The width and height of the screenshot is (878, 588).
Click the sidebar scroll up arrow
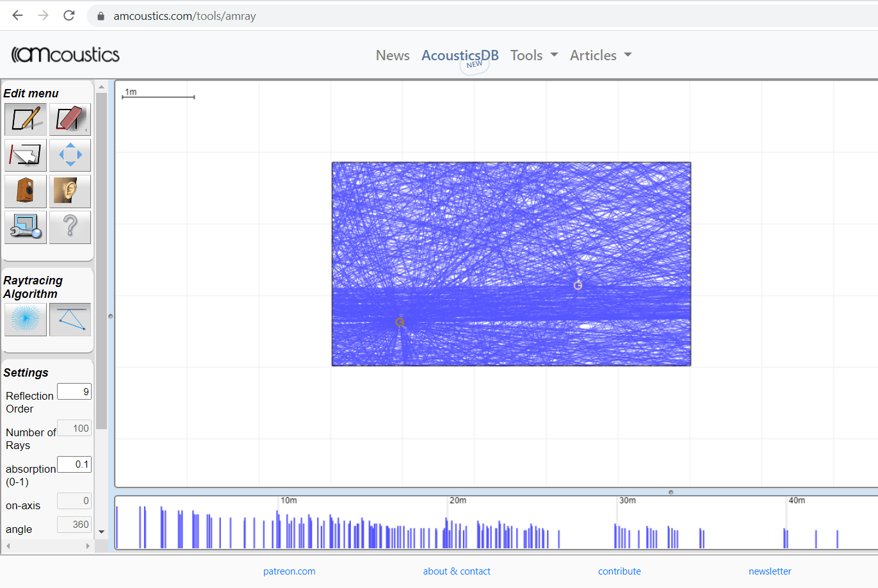coord(101,86)
